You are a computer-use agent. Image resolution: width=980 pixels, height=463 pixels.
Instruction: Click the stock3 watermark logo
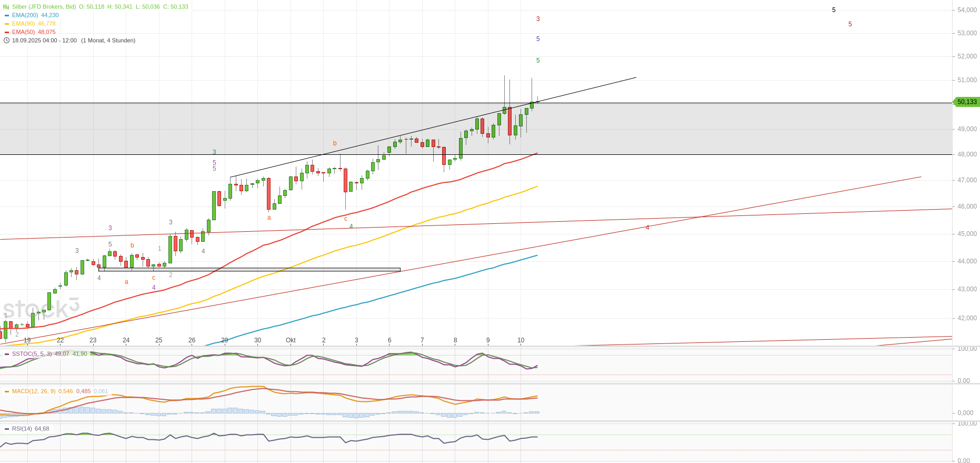[x=41, y=309]
